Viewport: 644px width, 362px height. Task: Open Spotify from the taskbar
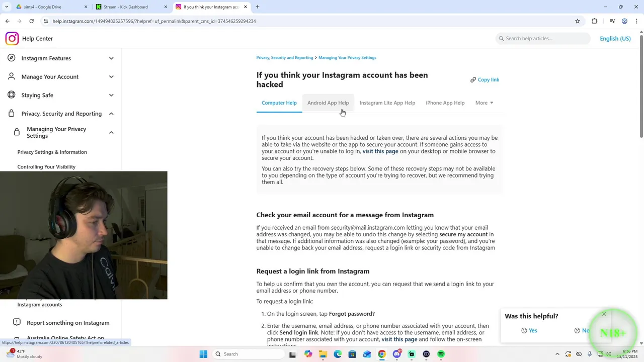pyautogui.click(x=441, y=354)
